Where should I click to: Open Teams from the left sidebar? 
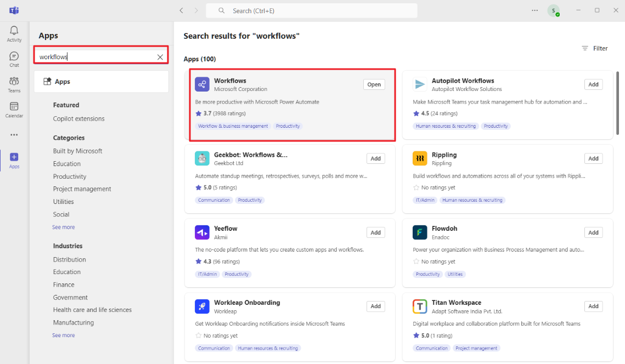click(x=14, y=83)
